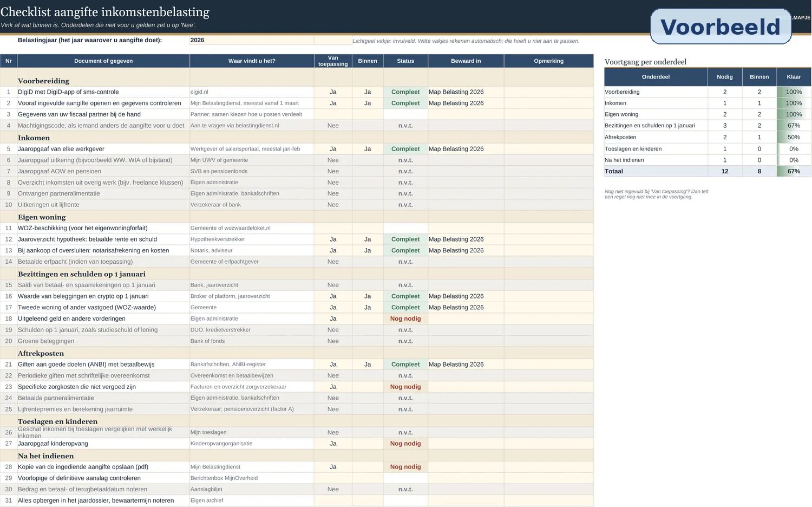This screenshot has height=507, width=812.
Task: Click the 'Opmerking' column header
Action: coord(549,61)
